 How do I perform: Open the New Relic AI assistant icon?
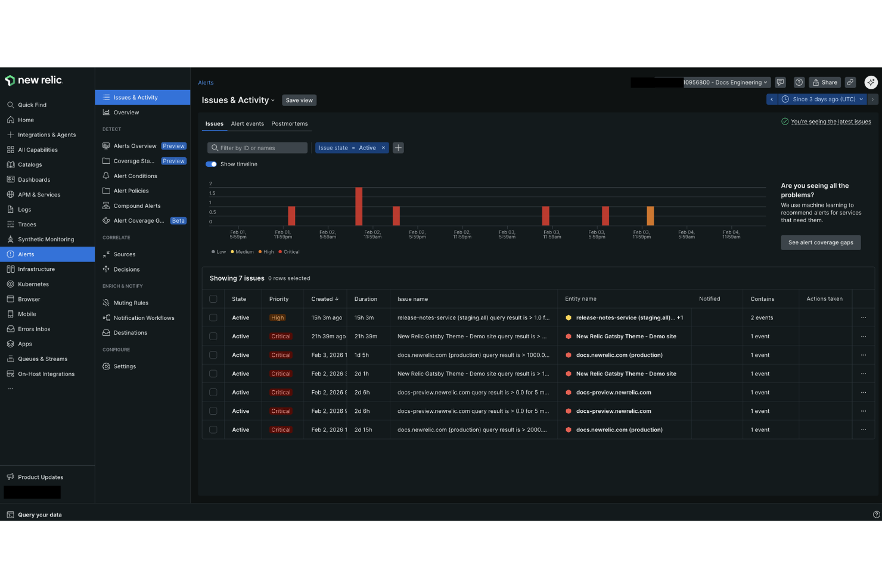pos(871,82)
